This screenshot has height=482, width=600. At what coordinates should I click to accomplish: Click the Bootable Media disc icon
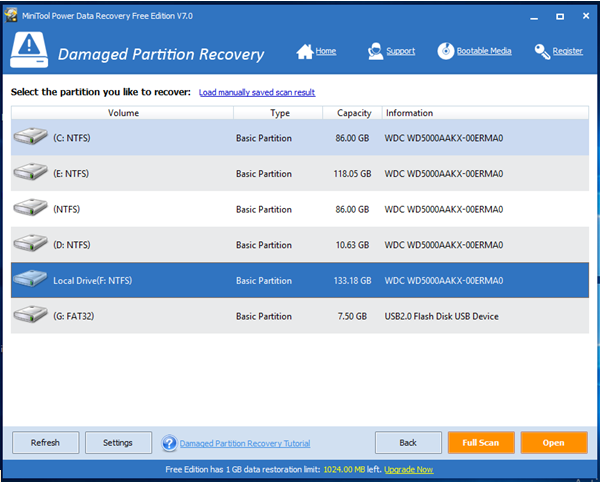pos(446,51)
